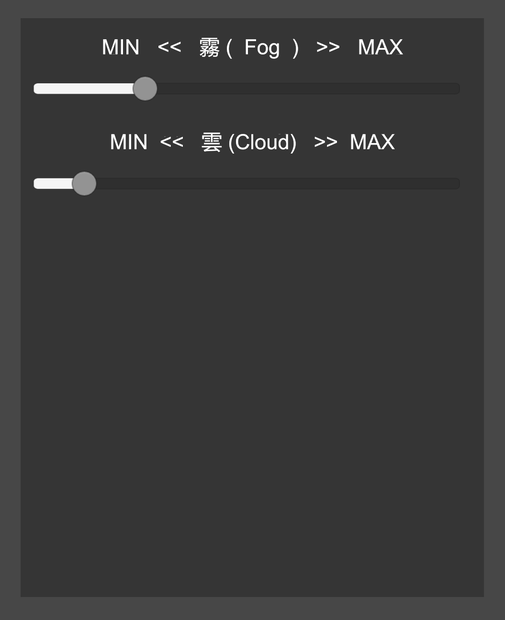Click the middle of the Cloud slider track
Image resolution: width=505 pixels, height=620 pixels.
[x=247, y=183]
